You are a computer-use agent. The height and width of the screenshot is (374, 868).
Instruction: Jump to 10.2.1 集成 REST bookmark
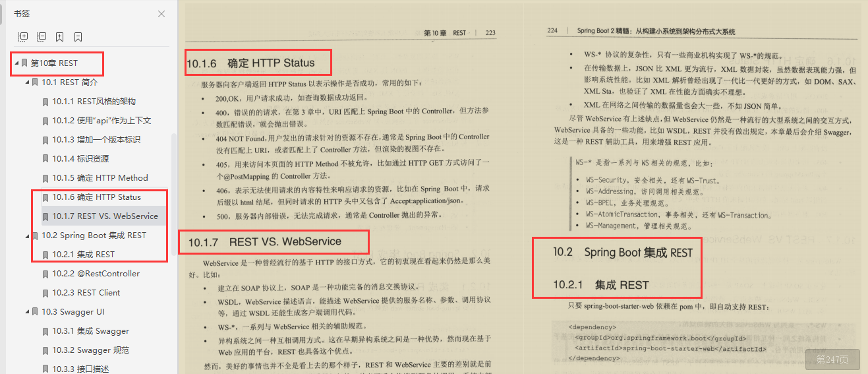click(x=83, y=255)
